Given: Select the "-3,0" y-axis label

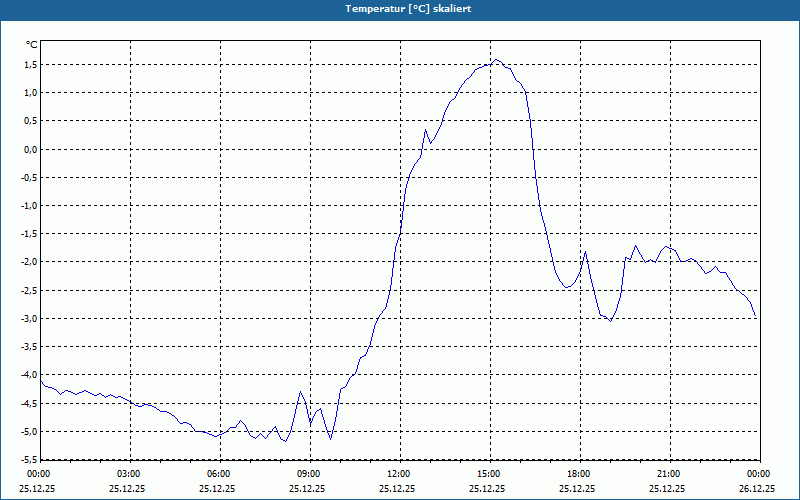Looking at the screenshot, I should point(30,318).
